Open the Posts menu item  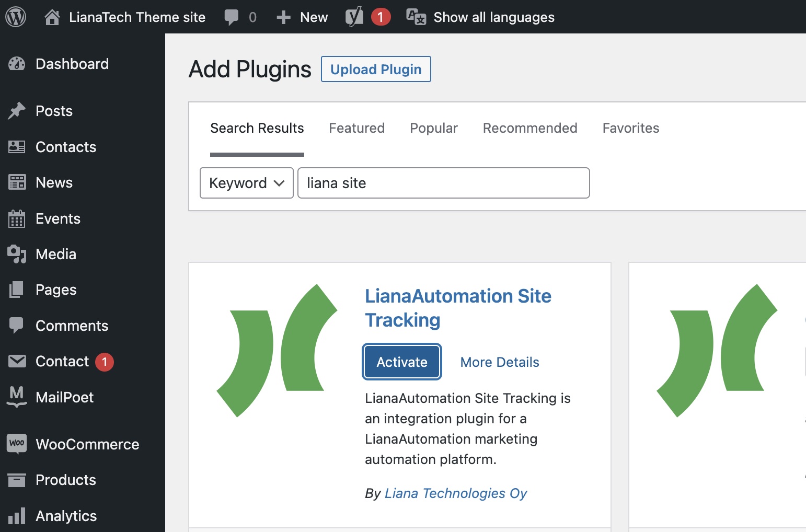pos(54,111)
